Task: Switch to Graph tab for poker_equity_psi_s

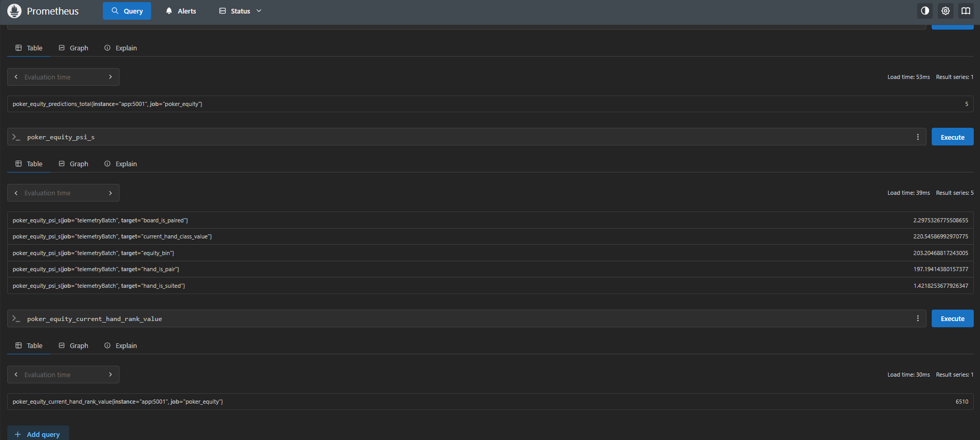Action: point(73,164)
